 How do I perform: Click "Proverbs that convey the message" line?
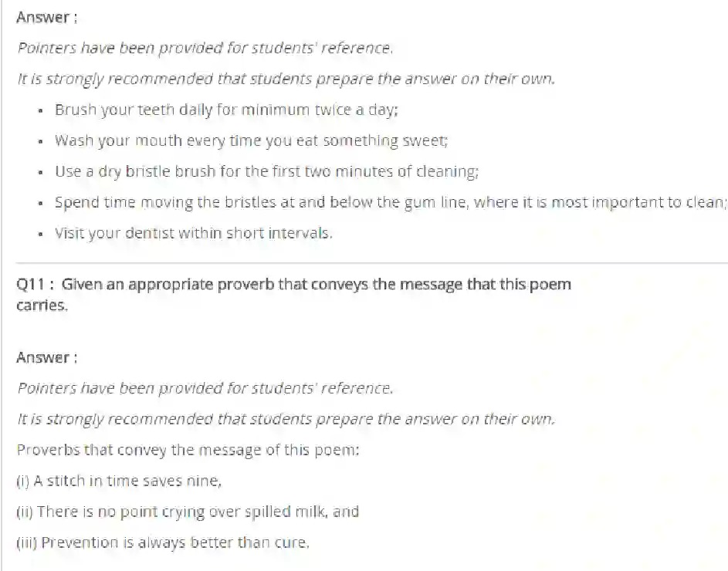[x=188, y=450]
